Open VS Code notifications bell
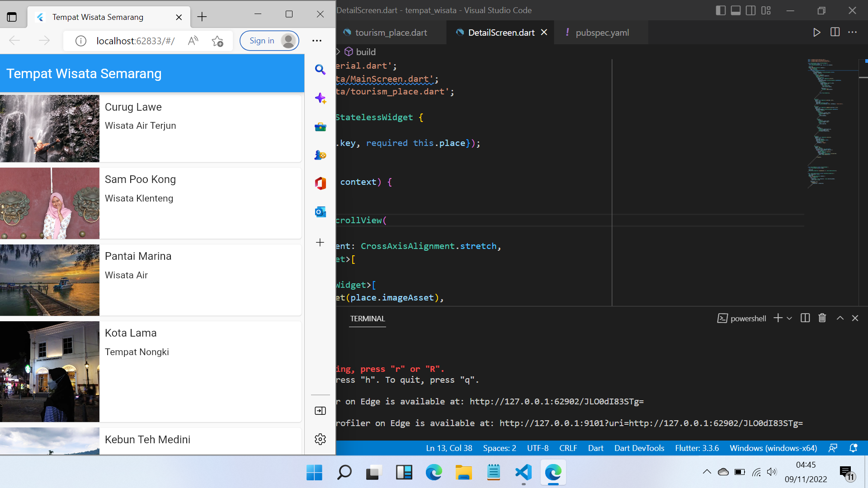This screenshot has width=868, height=488. 853,448
